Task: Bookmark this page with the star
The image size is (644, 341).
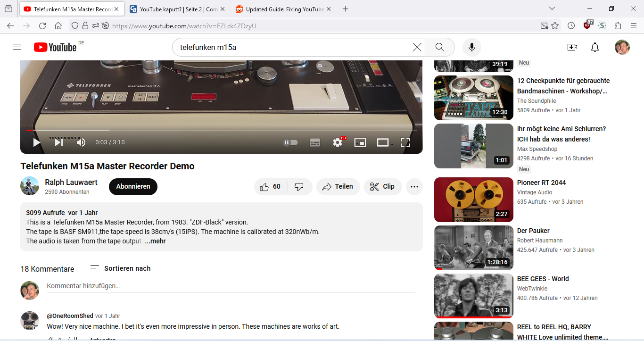Action: point(555,26)
